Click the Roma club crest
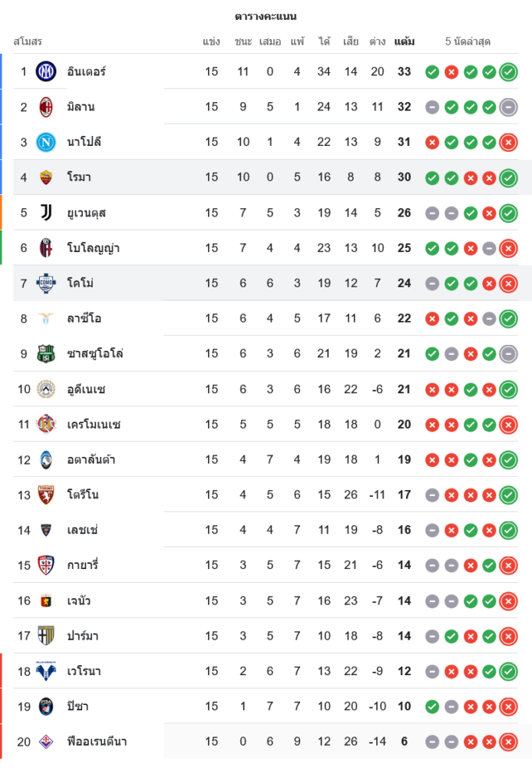 [x=46, y=177]
